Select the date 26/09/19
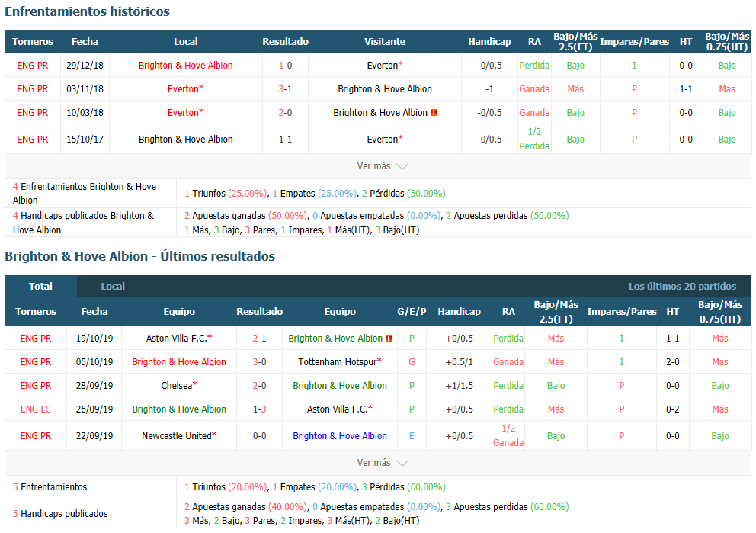This screenshot has width=756, height=533. pos(94,409)
